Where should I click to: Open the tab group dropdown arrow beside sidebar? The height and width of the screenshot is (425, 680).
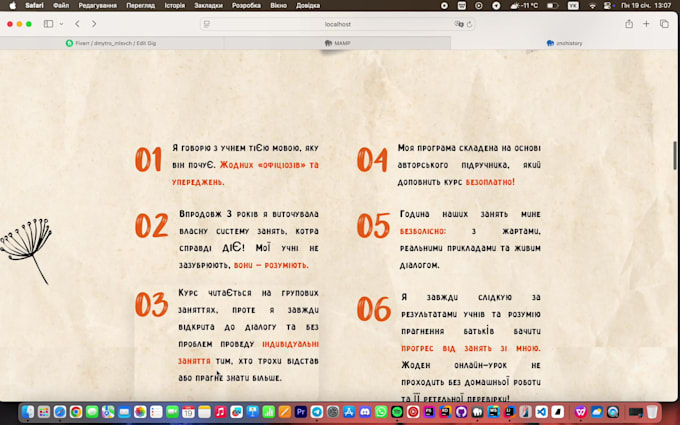click(61, 24)
